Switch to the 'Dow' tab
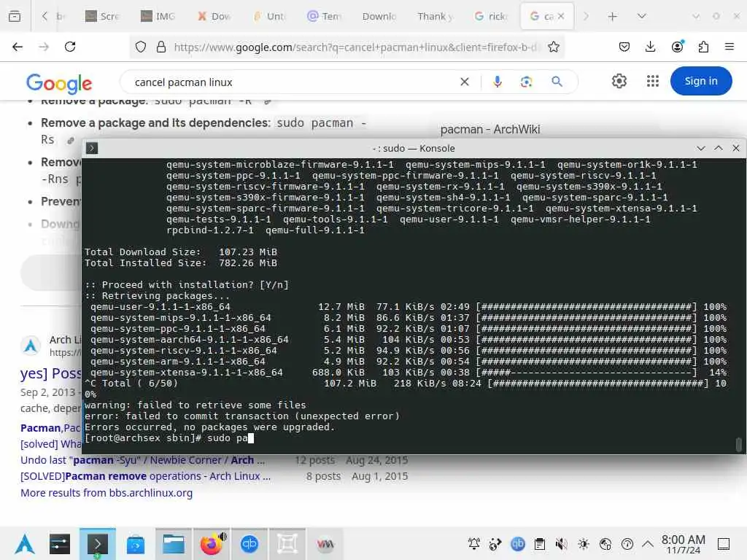The width and height of the screenshot is (747, 560). (x=214, y=16)
